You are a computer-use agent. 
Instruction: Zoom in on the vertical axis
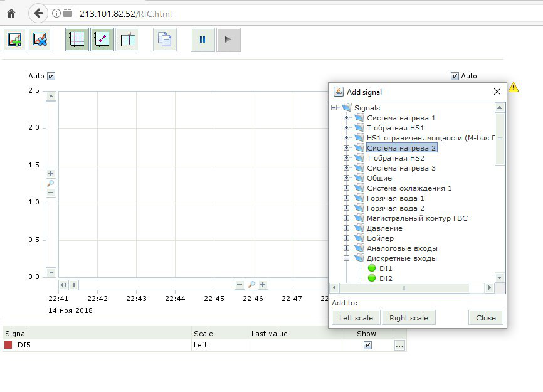(51, 174)
